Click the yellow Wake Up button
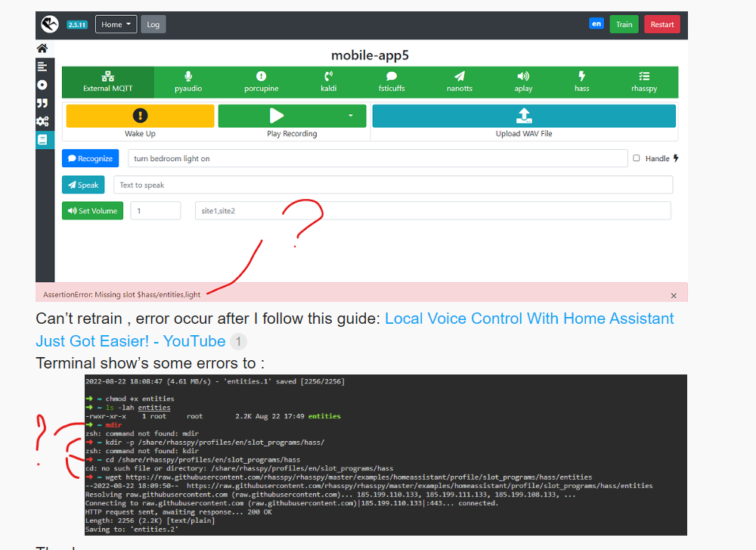Screen dimensions: 756x550 [141, 116]
